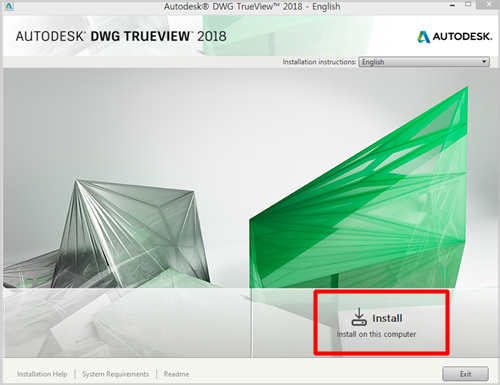Open the Installation Help link

(x=42, y=374)
